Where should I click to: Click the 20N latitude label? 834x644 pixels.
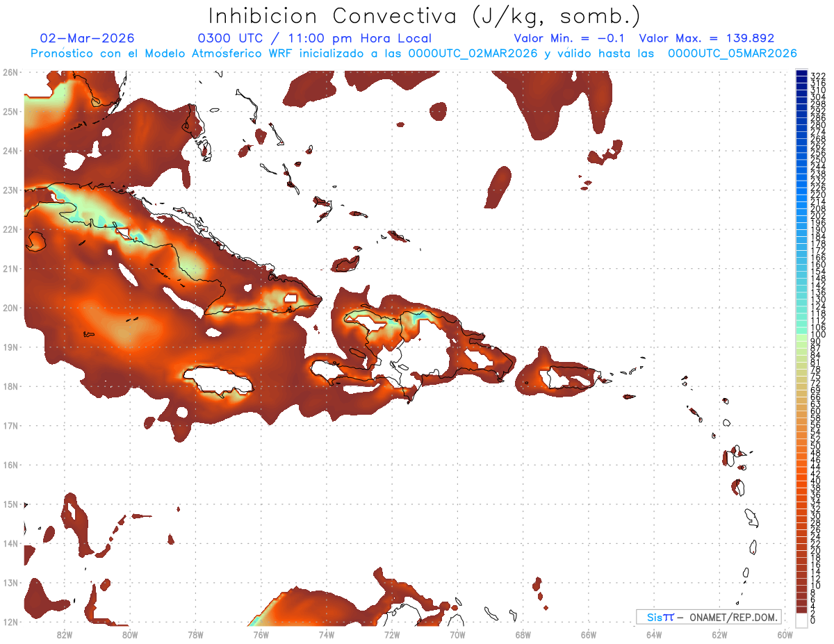(10, 308)
